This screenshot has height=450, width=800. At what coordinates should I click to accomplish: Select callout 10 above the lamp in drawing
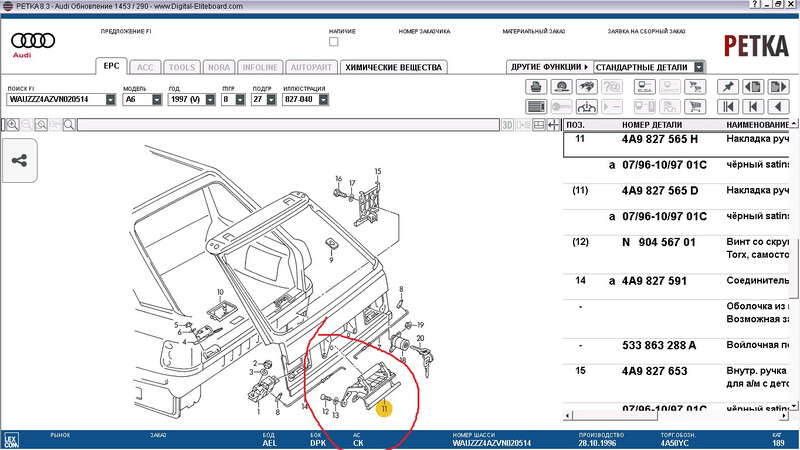click(220, 292)
